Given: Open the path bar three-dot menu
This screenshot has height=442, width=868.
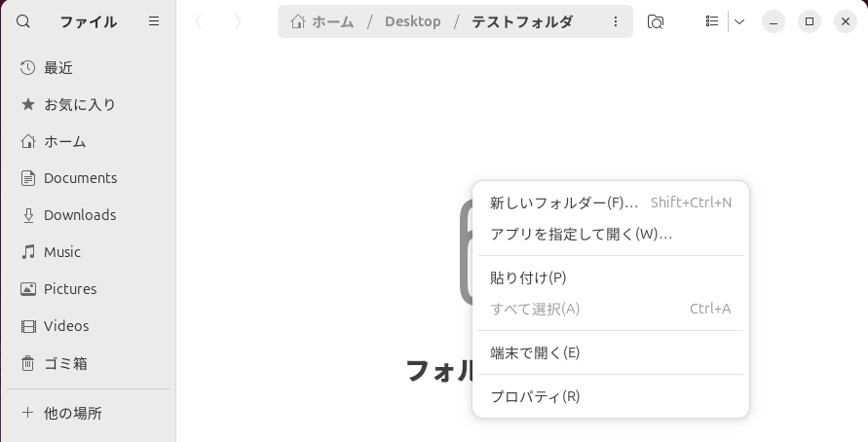Looking at the screenshot, I should tap(616, 21).
